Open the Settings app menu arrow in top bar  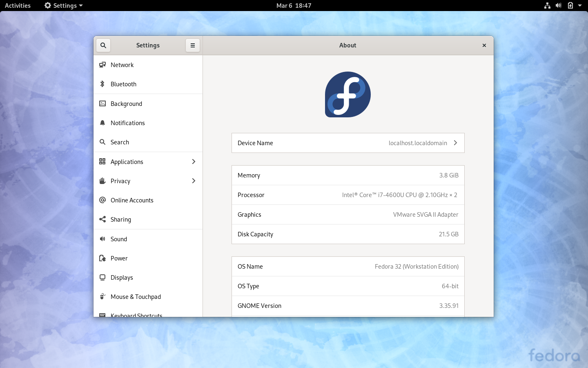pos(81,6)
